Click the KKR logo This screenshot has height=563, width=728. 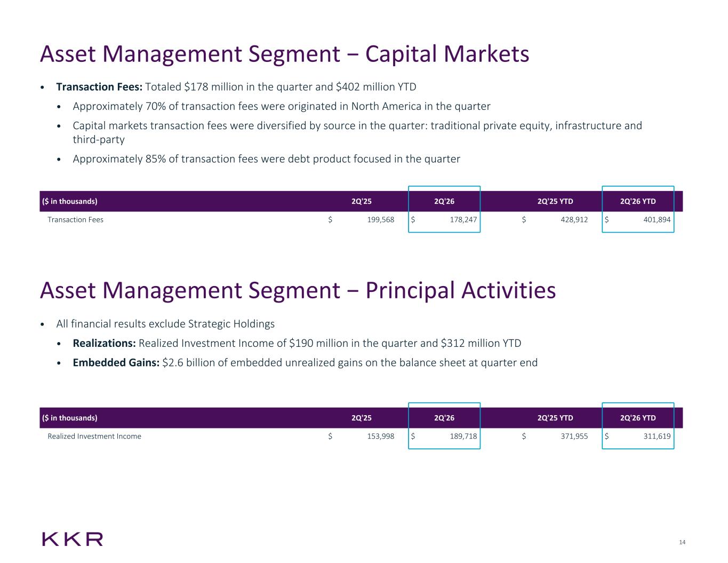pos(73,539)
